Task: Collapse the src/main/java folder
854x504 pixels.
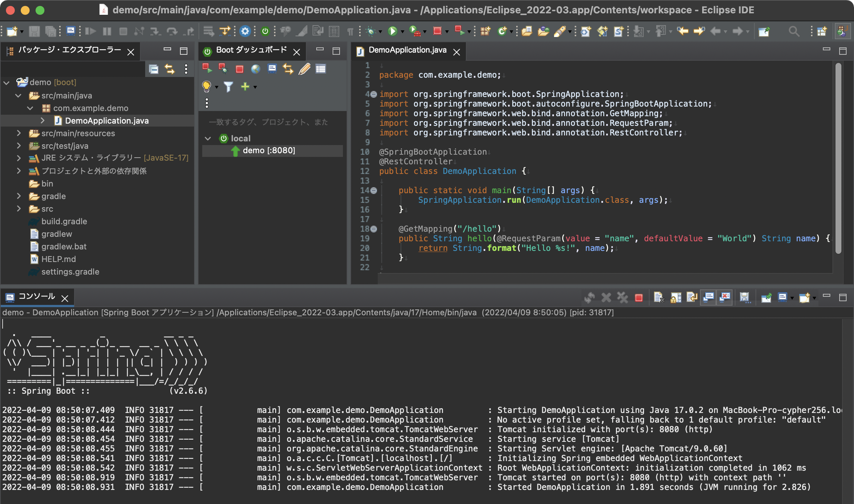Action: pos(18,95)
